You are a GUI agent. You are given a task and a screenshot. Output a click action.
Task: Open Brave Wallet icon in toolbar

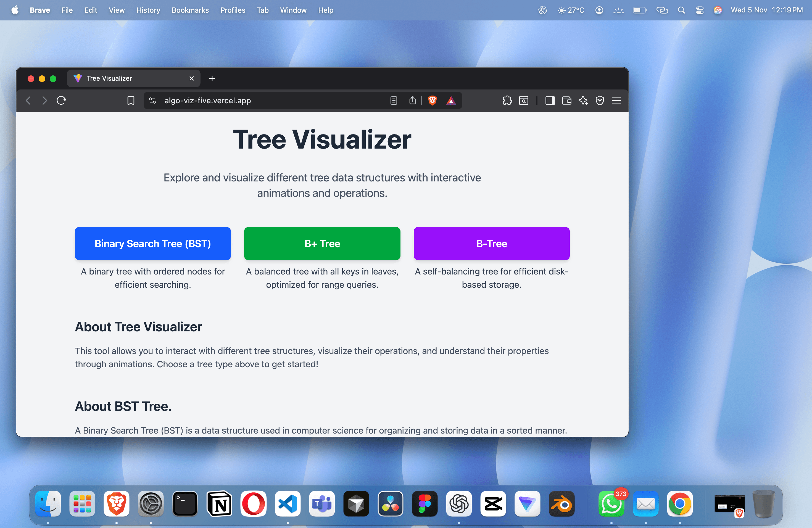coord(566,100)
